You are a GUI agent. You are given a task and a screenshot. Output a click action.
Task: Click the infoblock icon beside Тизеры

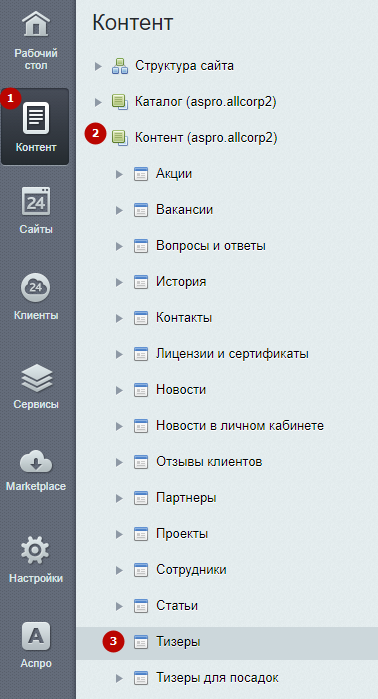coord(141,642)
